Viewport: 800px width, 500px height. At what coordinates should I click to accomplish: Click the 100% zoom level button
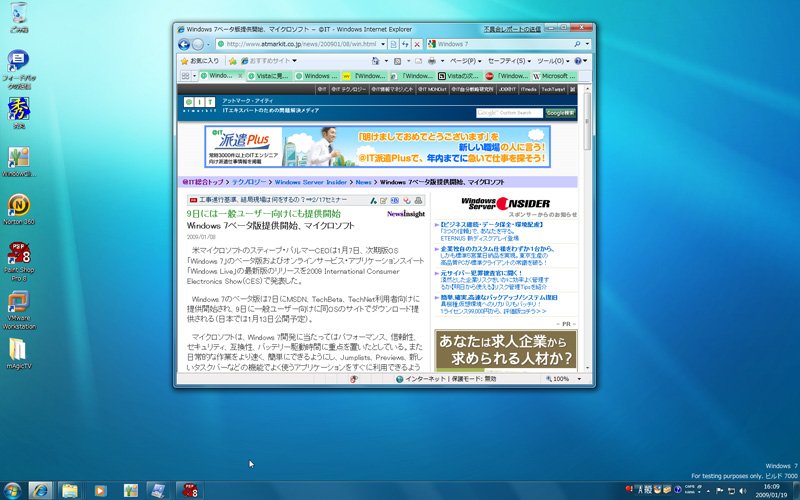tap(558, 379)
